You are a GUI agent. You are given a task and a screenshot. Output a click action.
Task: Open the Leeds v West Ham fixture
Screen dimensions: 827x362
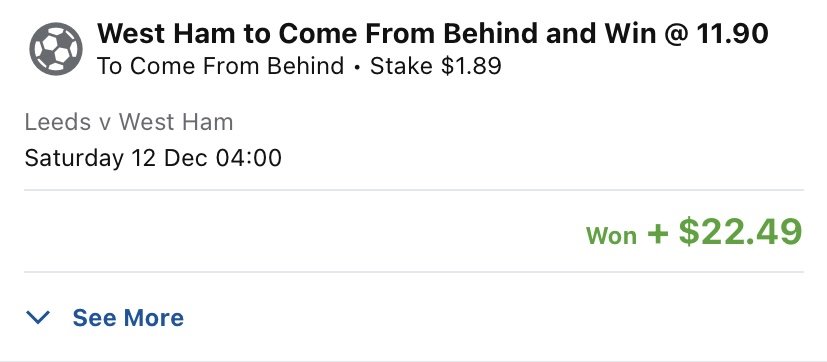click(x=129, y=122)
